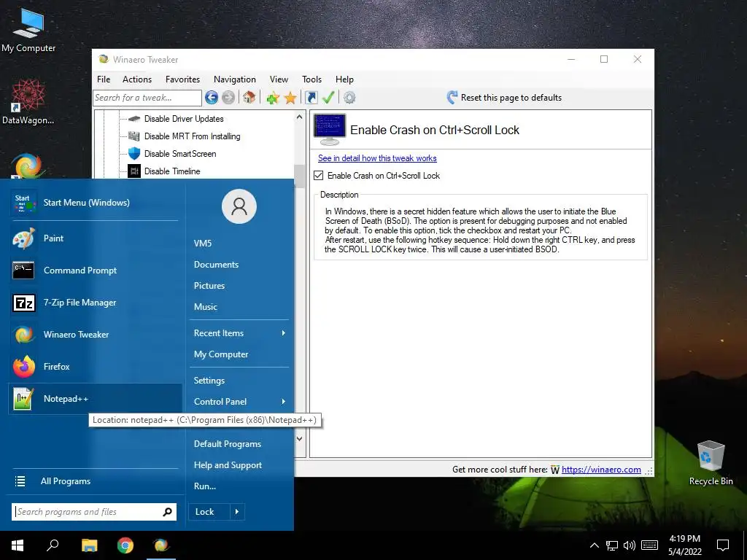
Task: Click the green checkmark toolbar icon
Action: tap(328, 98)
